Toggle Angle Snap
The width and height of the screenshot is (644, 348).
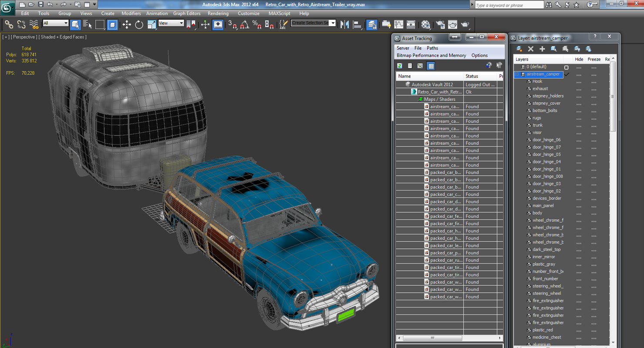(245, 25)
